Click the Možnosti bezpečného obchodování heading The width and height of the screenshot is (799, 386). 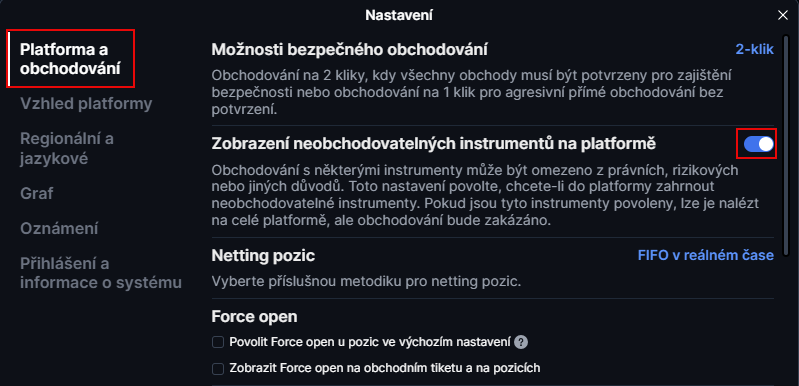point(350,49)
